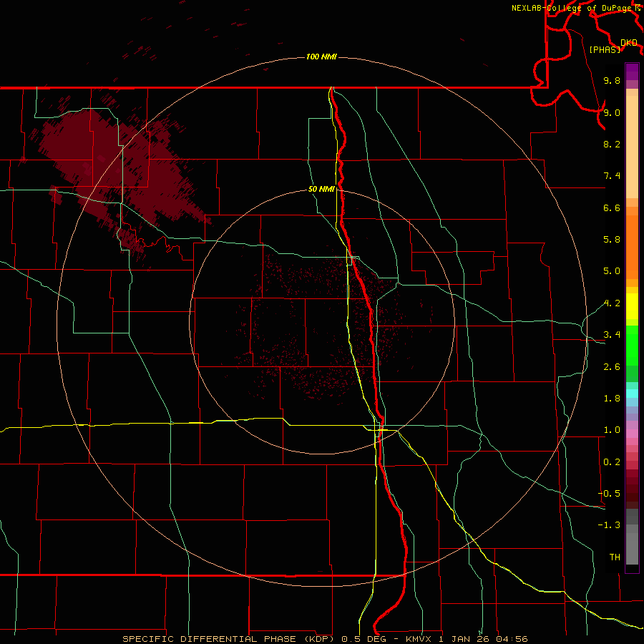
Task: Select the 100 NMI range ring label
Action: click(x=321, y=57)
